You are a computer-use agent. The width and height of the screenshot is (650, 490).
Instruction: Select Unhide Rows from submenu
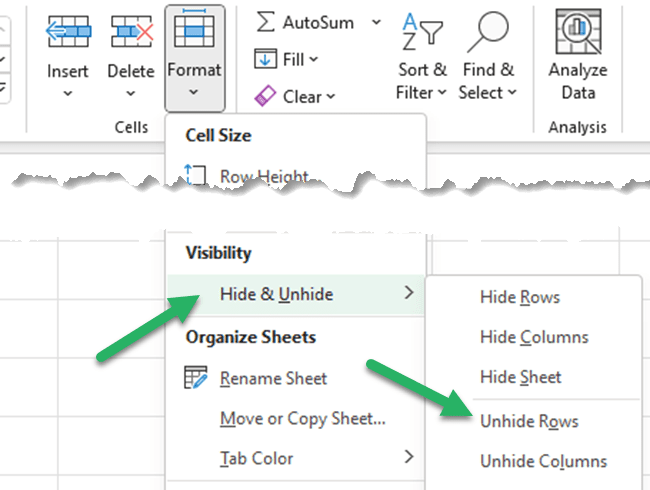coord(529,421)
